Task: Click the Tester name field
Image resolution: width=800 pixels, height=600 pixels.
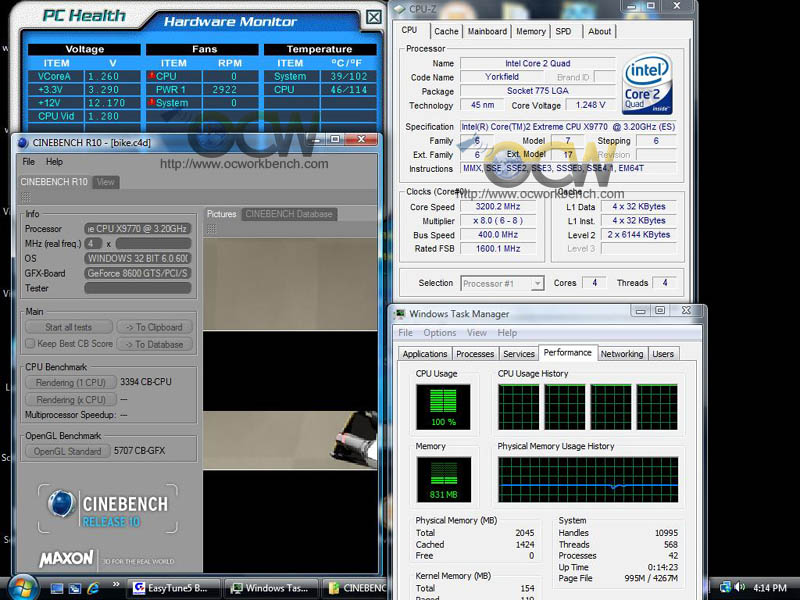Action: 138,288
